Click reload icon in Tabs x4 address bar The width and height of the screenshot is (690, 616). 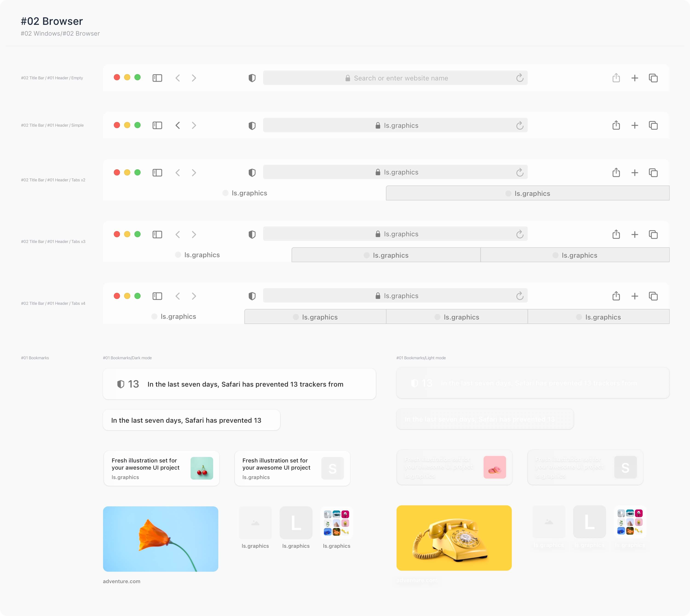point(520,296)
